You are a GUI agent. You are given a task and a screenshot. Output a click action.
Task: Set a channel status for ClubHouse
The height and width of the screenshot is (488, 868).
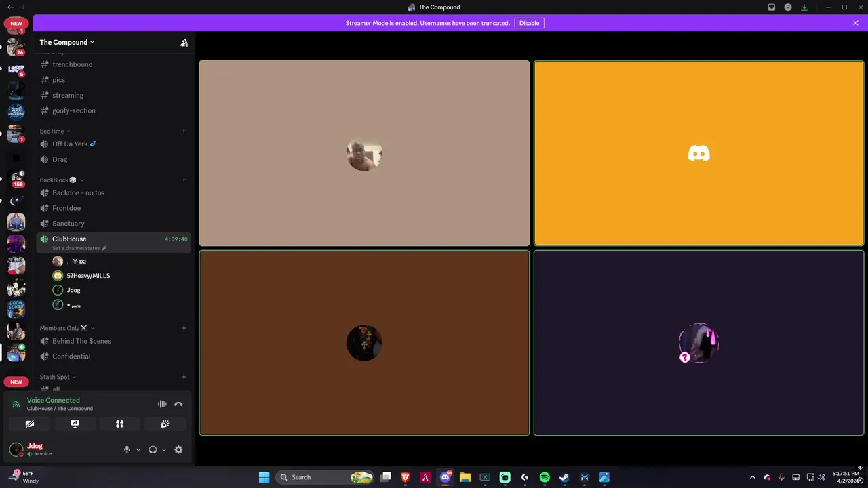click(x=79, y=248)
